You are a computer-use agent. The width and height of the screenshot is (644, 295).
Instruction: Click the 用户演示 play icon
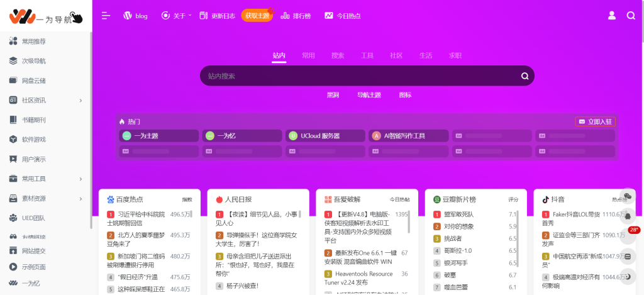click(x=13, y=159)
